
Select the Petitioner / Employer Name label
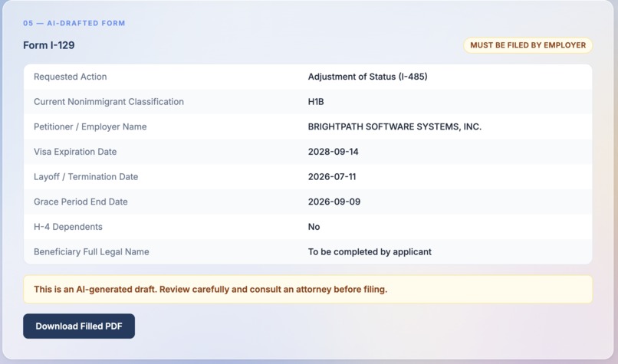click(x=90, y=127)
